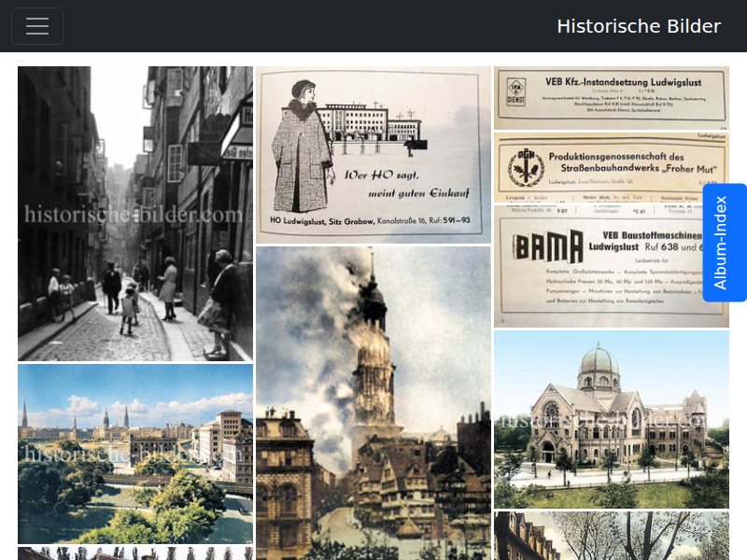The width and height of the screenshot is (747, 560).
Task: Go to the Historische Bilder homepage
Action: (639, 26)
